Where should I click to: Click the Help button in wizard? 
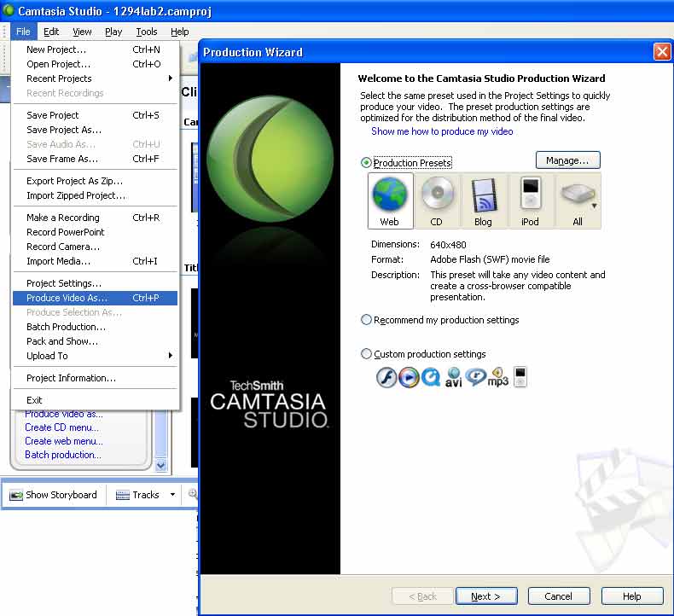tap(632, 596)
